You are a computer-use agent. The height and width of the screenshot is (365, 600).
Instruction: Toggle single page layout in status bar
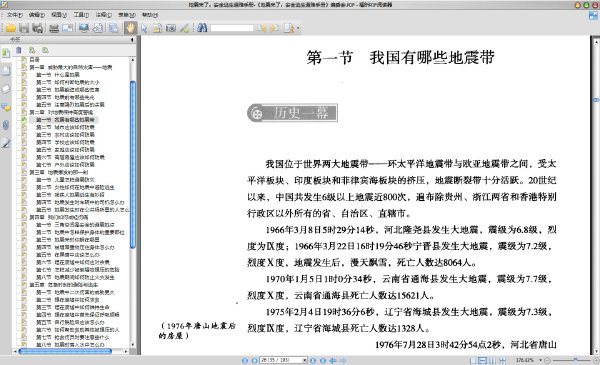473,360
